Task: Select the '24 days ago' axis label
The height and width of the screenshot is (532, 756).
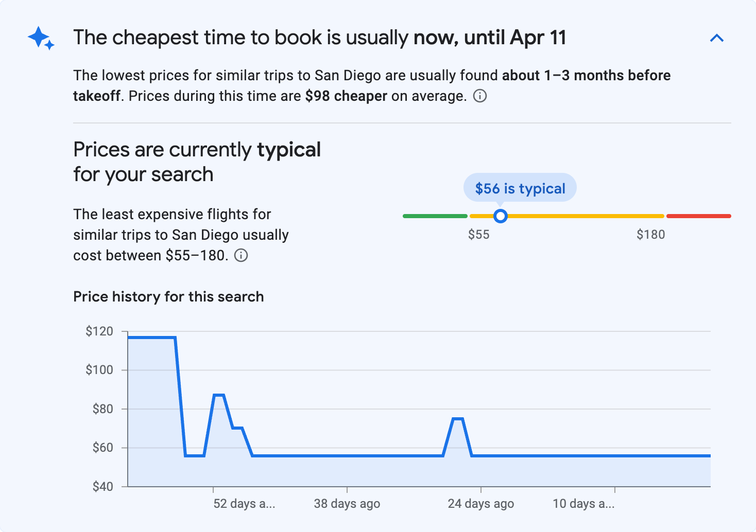Action: point(480,504)
